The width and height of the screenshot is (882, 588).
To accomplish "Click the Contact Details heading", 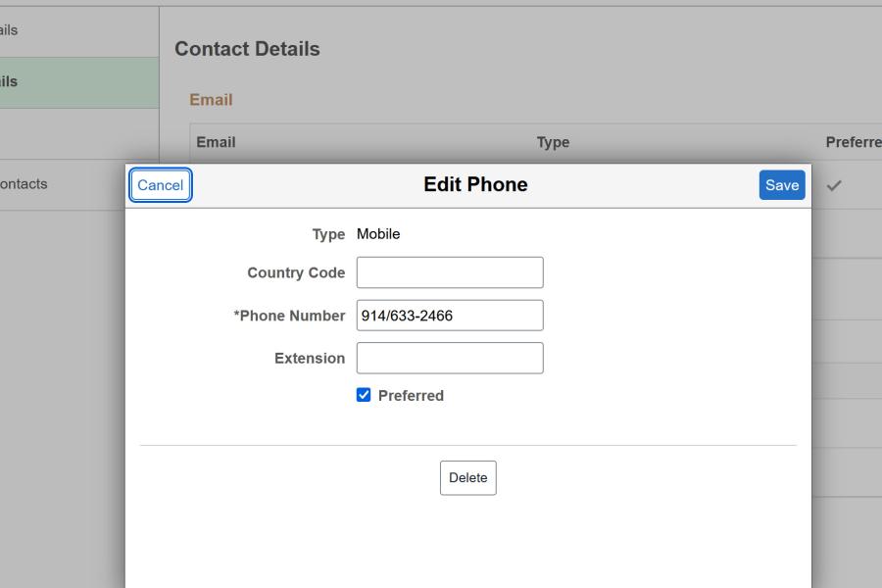I will point(246,48).
